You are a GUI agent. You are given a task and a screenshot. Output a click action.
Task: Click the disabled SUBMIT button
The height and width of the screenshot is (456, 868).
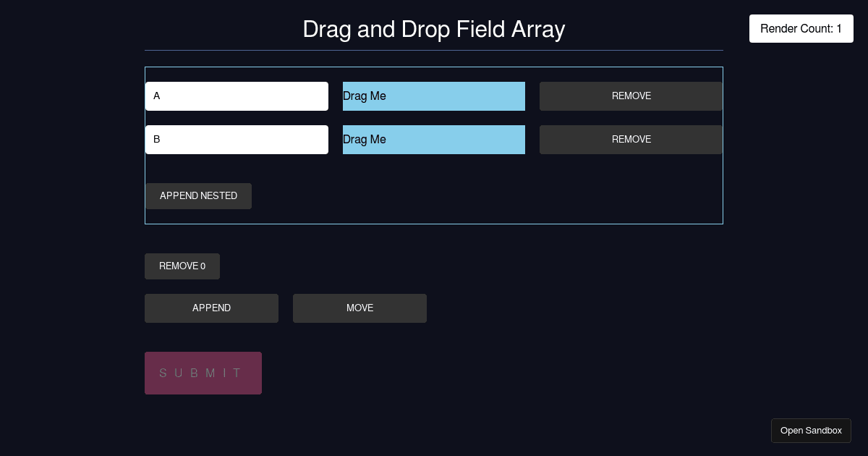[x=203, y=373]
